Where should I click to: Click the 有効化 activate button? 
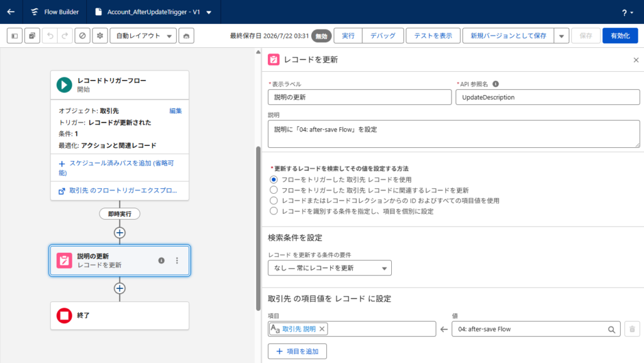[620, 36]
